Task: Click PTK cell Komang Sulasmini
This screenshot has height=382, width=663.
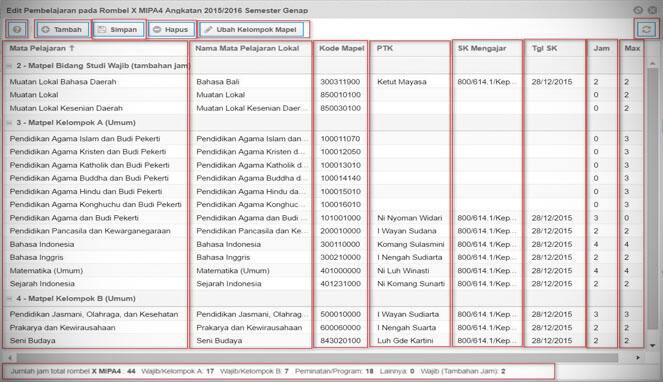Action: coord(411,245)
